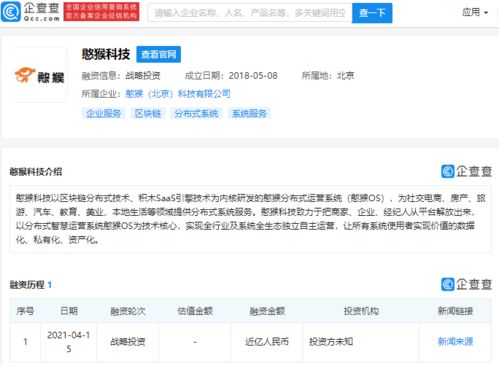Click the 融资信息 战略投资 text
499x366 pixels.
click(x=121, y=76)
